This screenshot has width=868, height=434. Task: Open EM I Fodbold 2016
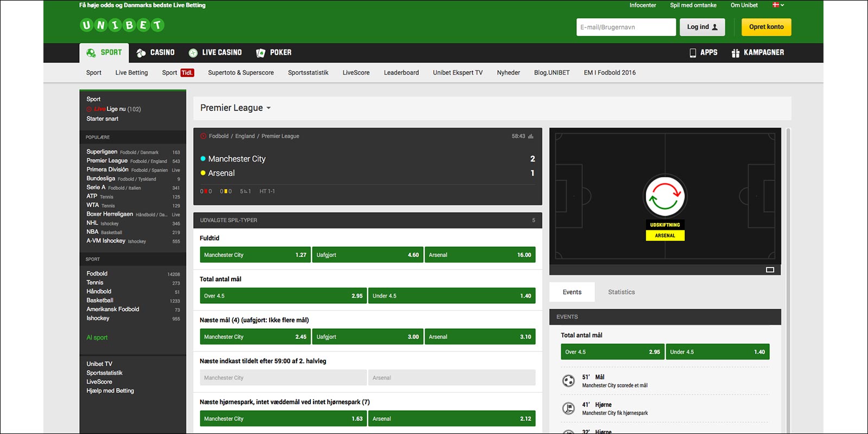[x=610, y=73]
